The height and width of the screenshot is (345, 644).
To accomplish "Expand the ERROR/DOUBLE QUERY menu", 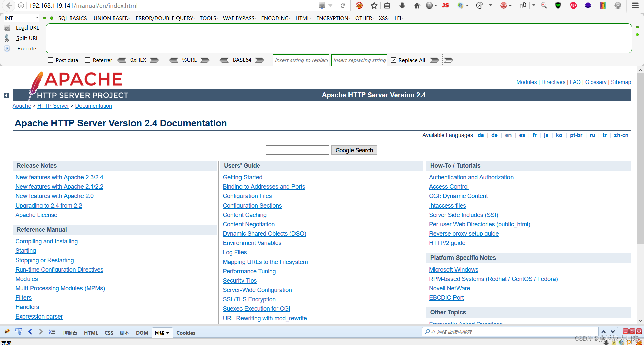I will 165,18.
